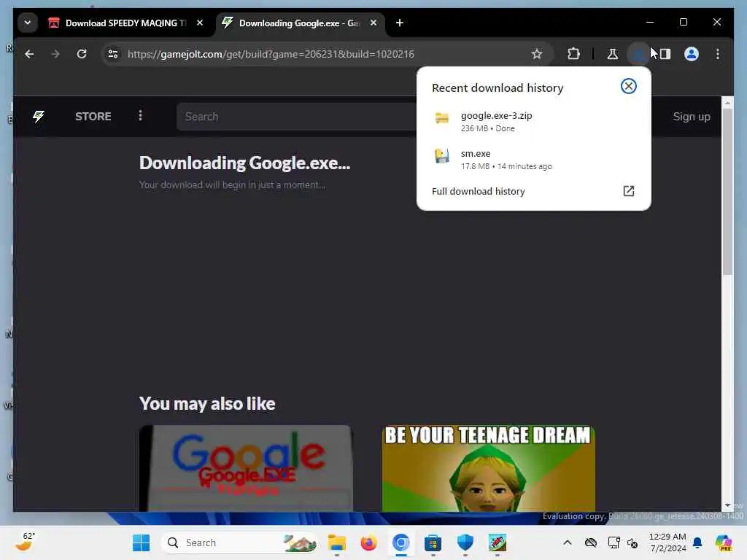Toggle the browser side panel
Screen dimensions: 747x560
click(x=665, y=54)
